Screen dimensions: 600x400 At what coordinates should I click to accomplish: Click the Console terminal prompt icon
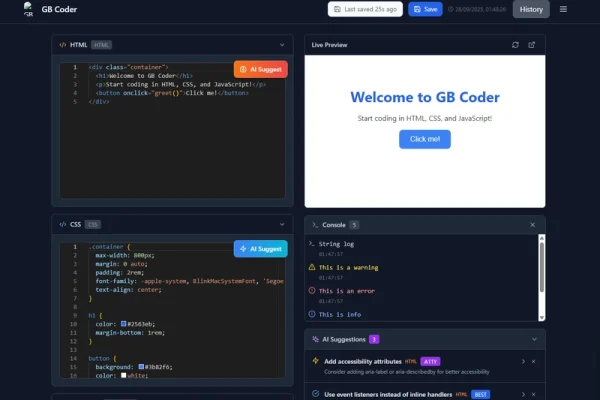coord(313,225)
